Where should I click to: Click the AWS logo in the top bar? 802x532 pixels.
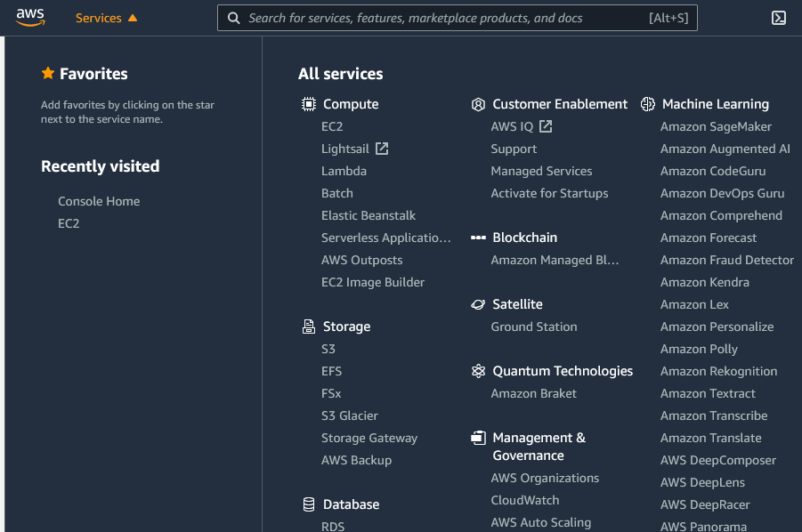click(31, 17)
